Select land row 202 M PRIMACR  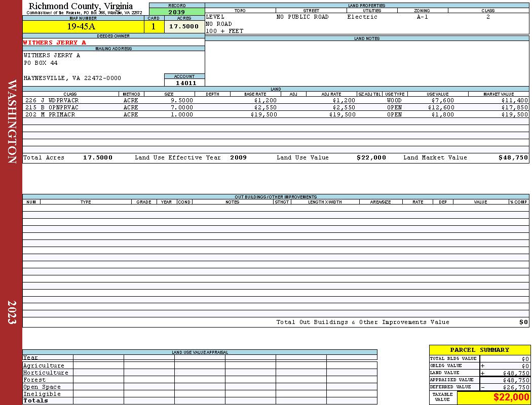[x=276, y=115]
